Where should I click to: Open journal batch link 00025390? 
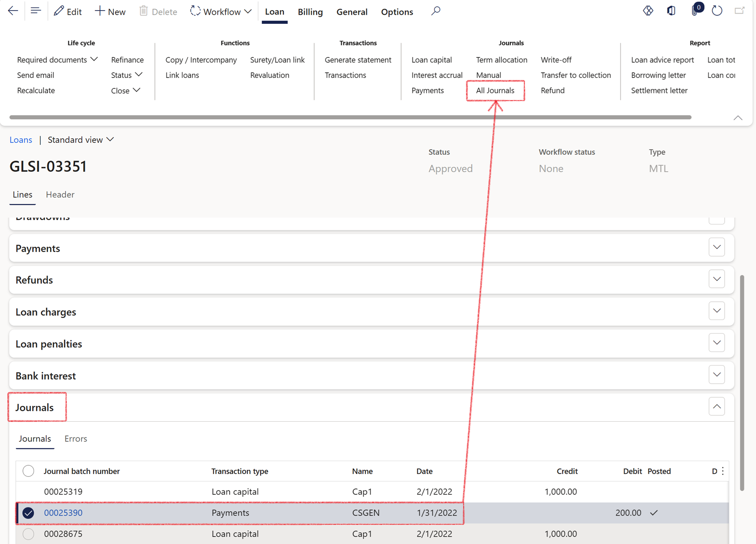tap(63, 513)
